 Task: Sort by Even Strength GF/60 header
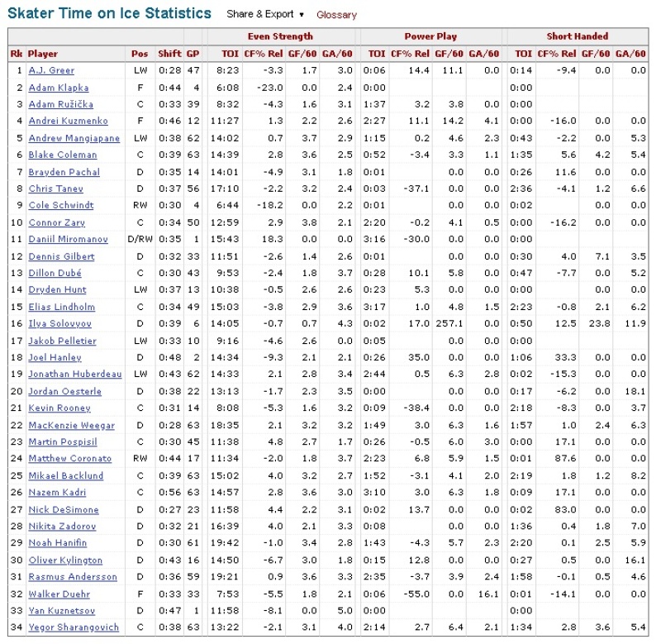pos(302,54)
